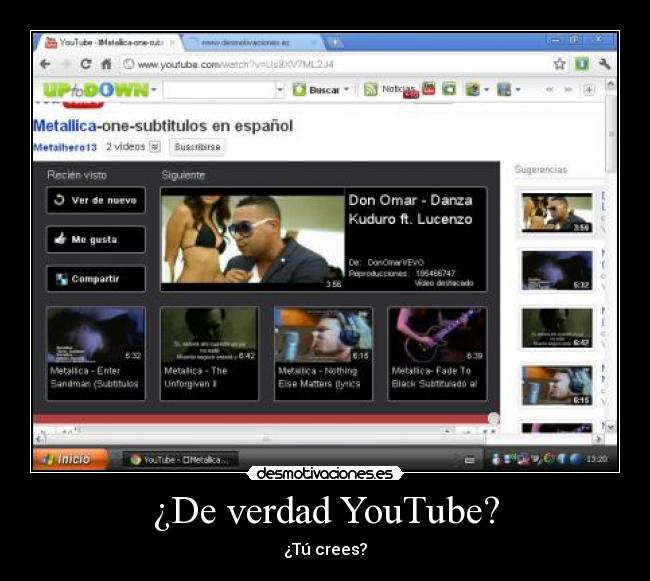Expand the 2 vídeos dropdown toggle
The width and height of the screenshot is (650, 581).
(x=155, y=147)
